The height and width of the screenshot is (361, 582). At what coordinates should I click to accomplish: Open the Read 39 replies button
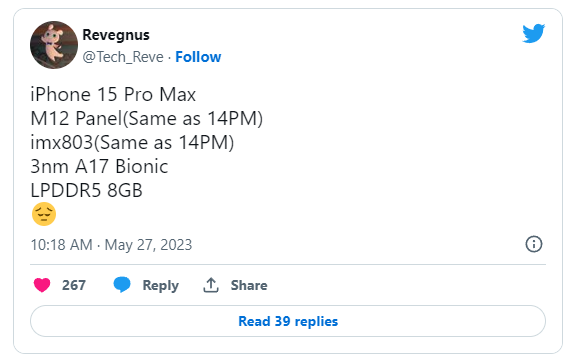[288, 321]
